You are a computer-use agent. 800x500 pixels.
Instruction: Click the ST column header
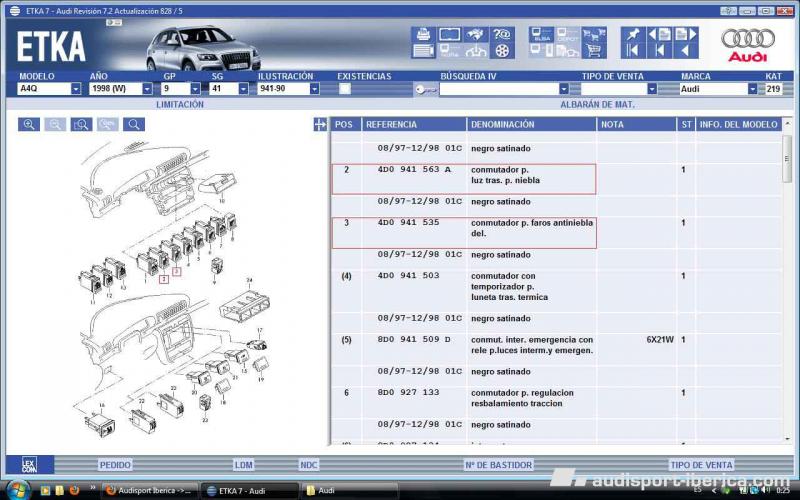tap(686, 124)
